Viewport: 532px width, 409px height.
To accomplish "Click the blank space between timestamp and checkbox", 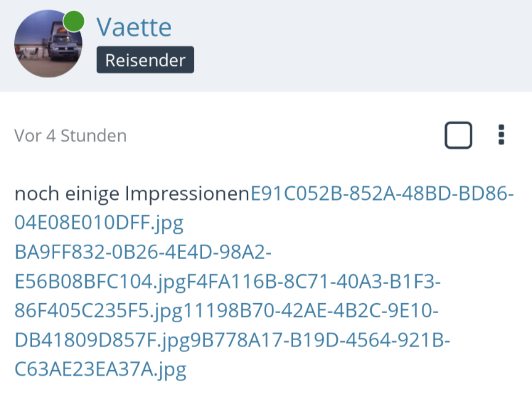I will [x=283, y=135].
